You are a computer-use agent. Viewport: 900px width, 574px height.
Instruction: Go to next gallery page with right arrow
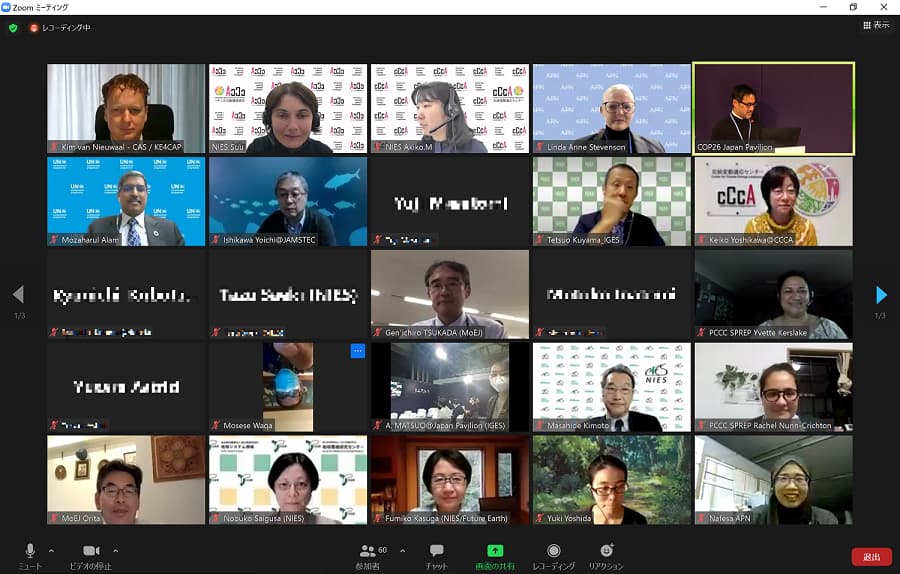coord(881,295)
